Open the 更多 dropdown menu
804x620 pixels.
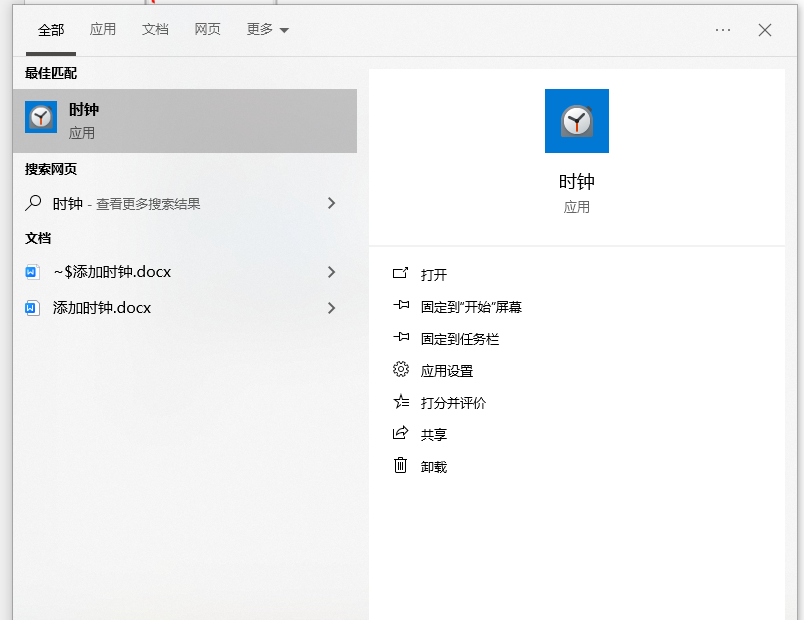(x=265, y=29)
